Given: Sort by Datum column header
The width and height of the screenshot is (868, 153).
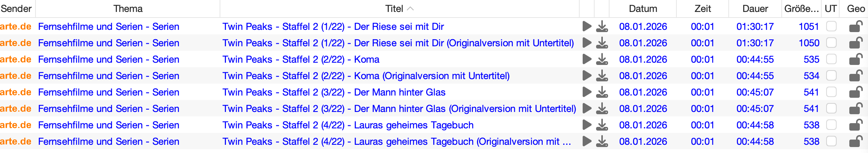Looking at the screenshot, I should 643,9.
